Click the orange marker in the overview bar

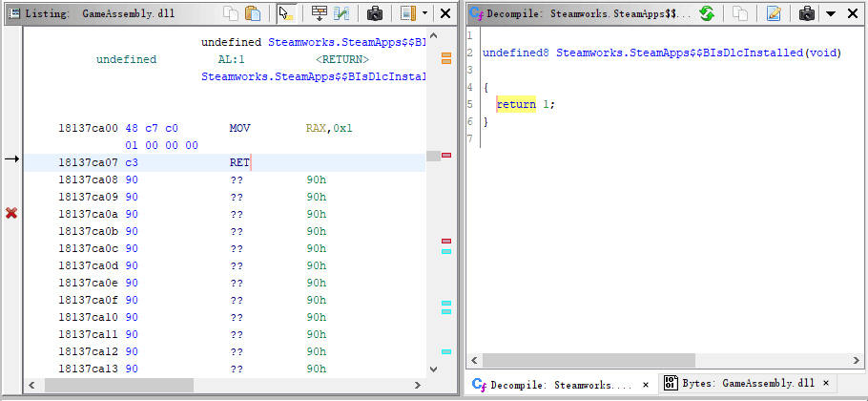pyautogui.click(x=445, y=58)
